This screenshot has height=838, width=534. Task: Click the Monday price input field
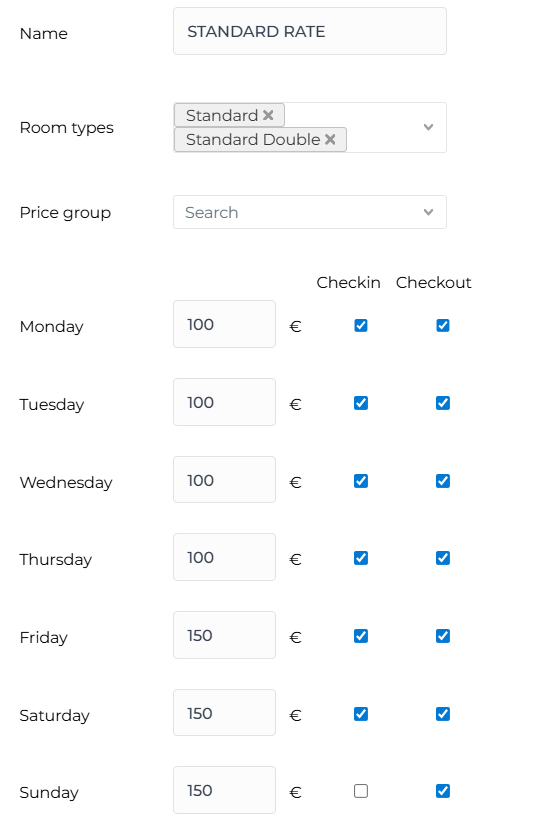(x=225, y=324)
